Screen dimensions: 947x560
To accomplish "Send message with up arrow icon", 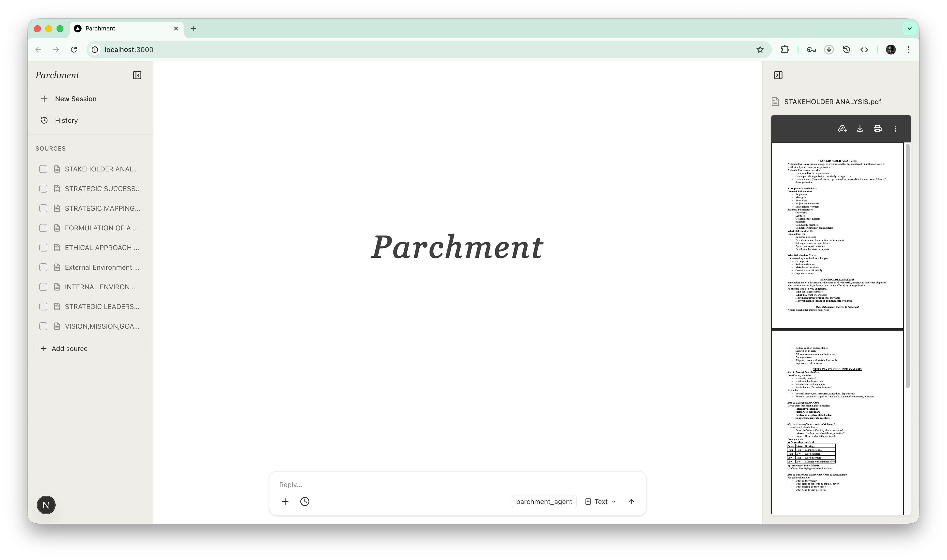I will click(631, 502).
